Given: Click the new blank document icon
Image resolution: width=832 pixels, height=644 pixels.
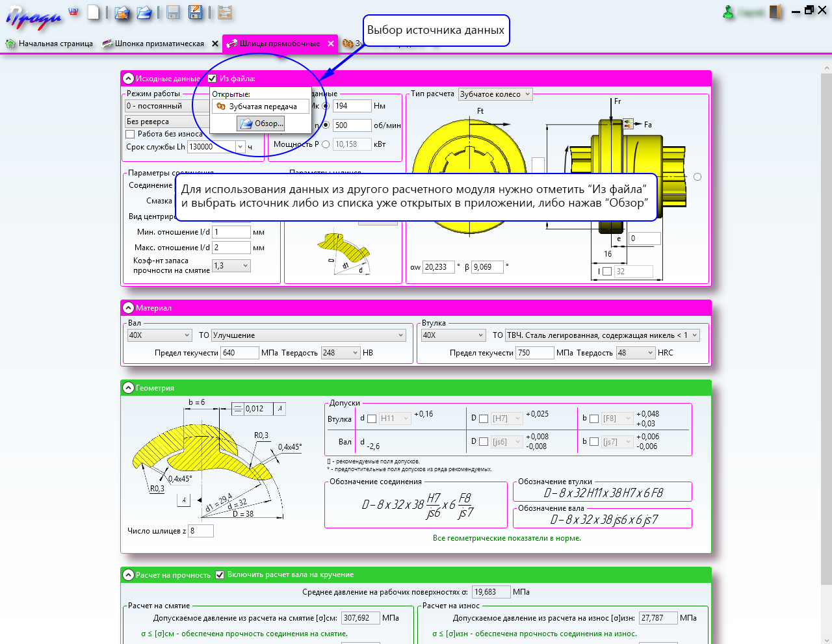Looking at the screenshot, I should pyautogui.click(x=94, y=12).
